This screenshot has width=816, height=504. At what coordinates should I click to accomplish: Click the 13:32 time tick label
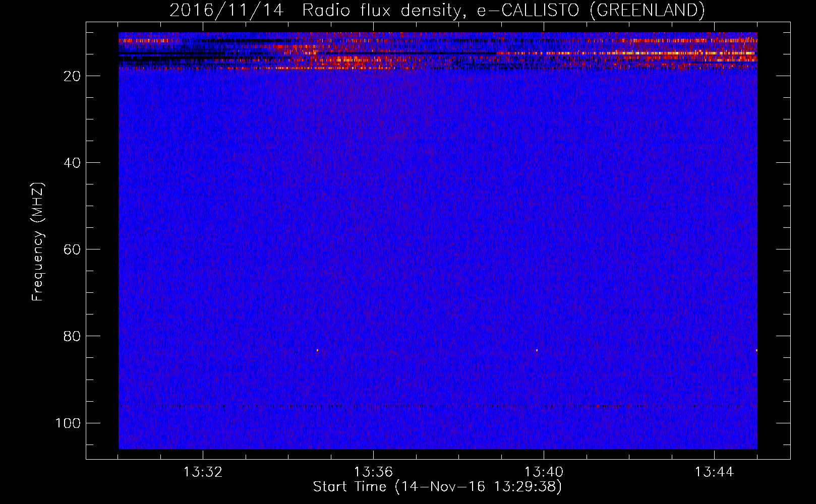(x=203, y=472)
